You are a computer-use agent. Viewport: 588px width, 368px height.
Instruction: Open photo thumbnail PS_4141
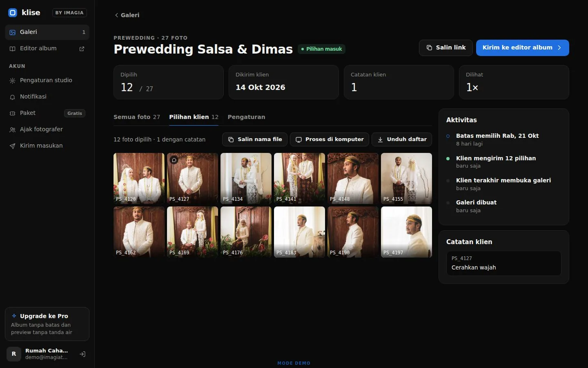(x=299, y=178)
